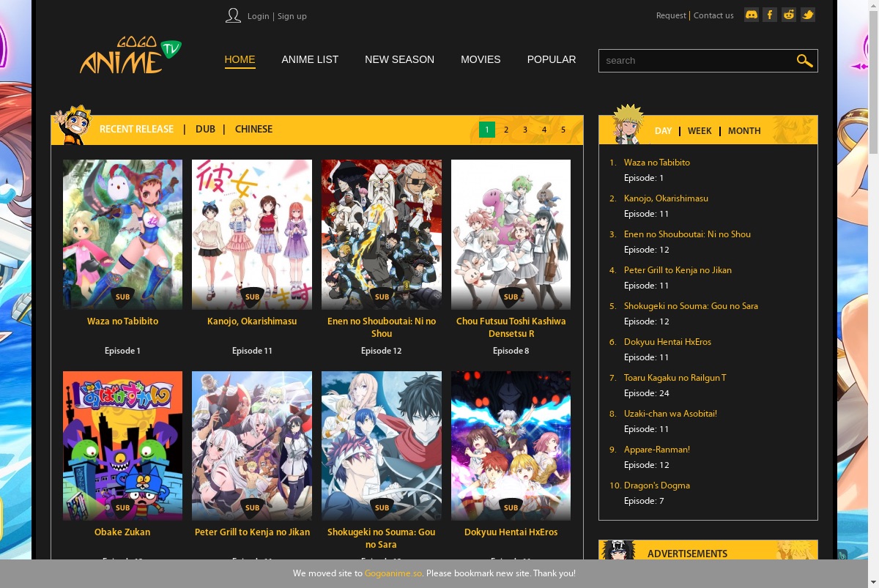This screenshot has width=879, height=588.
Task: Open the MOVIES menu item
Action: [481, 59]
